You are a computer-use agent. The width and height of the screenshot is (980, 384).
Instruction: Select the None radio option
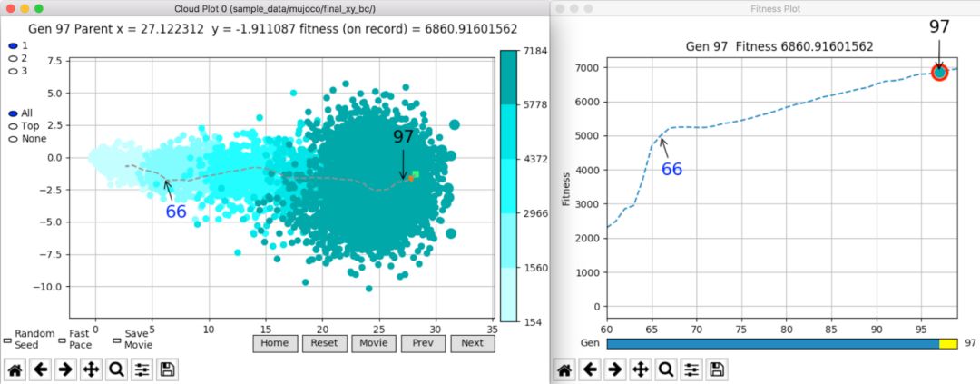tap(13, 139)
